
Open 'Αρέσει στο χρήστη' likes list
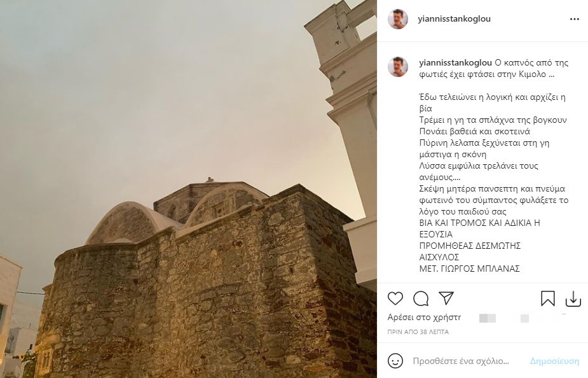(424, 318)
